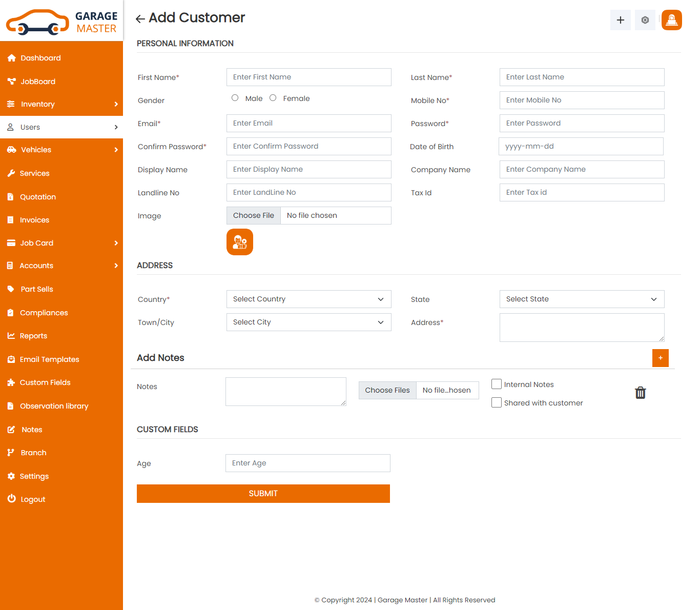Delete the note using trash icon
Image resolution: width=700 pixels, height=610 pixels.
pyautogui.click(x=640, y=393)
